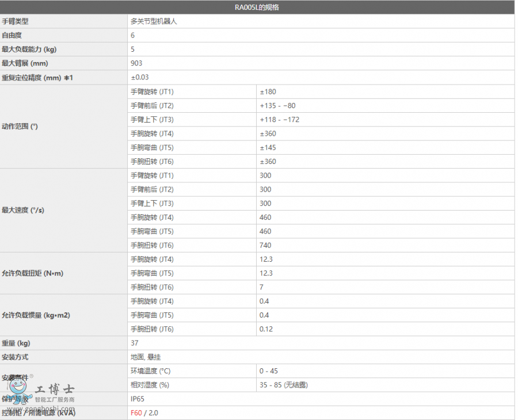Click the 35 - 85 (无结露) humidity value
518x420 pixels.
(284, 385)
